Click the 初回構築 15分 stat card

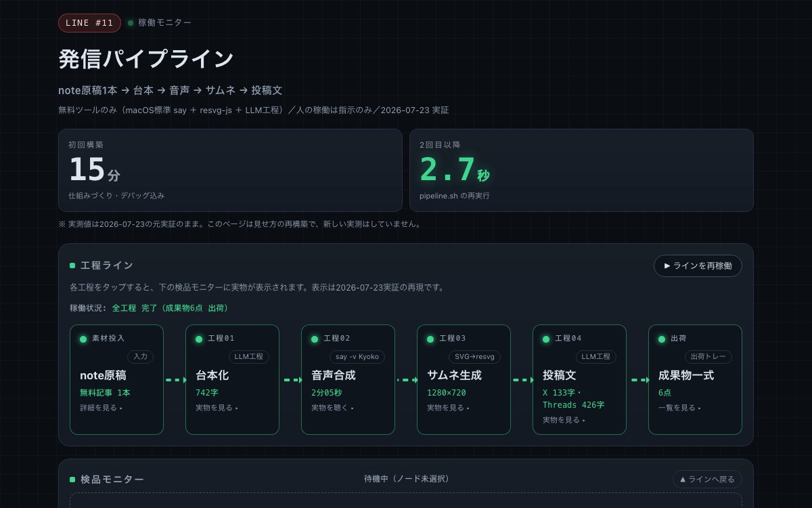point(230,171)
